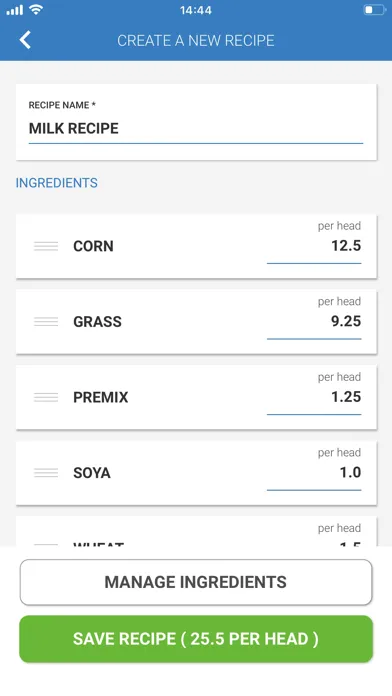Edit the Recipe Name field with MILK RECIPE
Viewport: 392px width, 696px height.
point(196,129)
